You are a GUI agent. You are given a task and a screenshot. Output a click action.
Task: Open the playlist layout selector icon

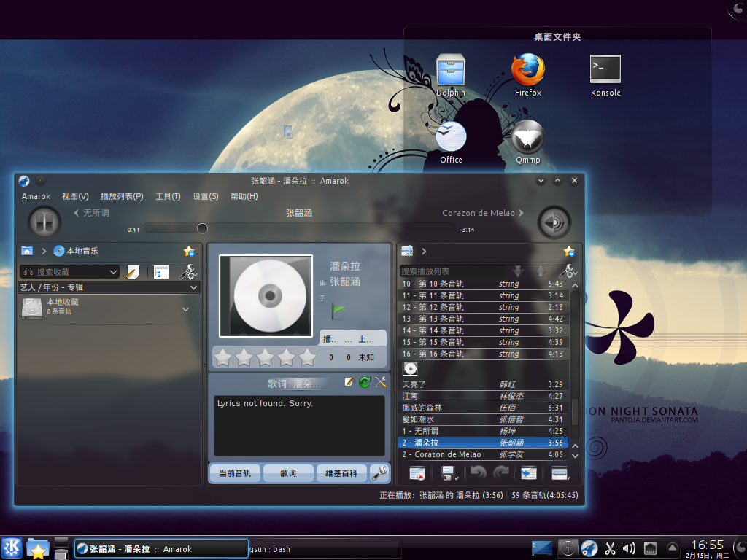click(x=560, y=473)
